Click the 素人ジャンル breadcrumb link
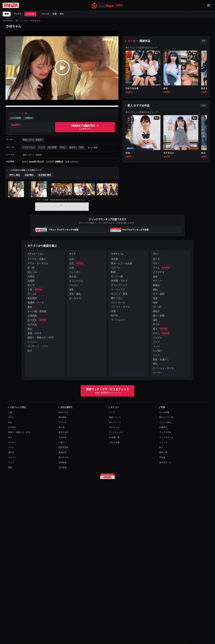 click(22, 21)
